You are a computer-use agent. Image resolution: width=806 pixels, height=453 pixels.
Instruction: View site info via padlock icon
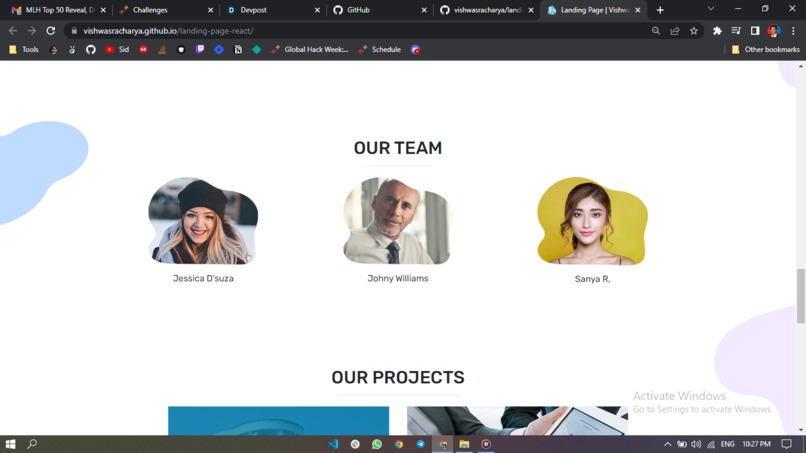point(74,31)
